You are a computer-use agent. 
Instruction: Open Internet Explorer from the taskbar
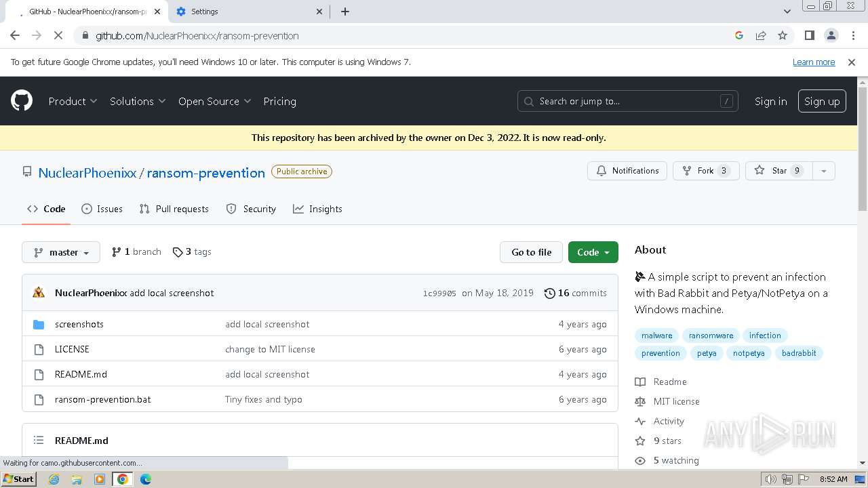pos(54,479)
